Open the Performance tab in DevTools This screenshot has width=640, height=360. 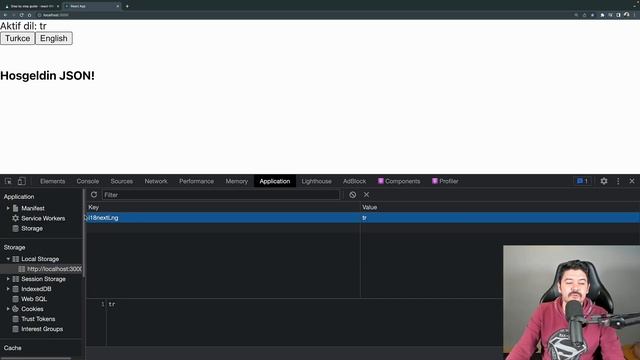coord(196,181)
